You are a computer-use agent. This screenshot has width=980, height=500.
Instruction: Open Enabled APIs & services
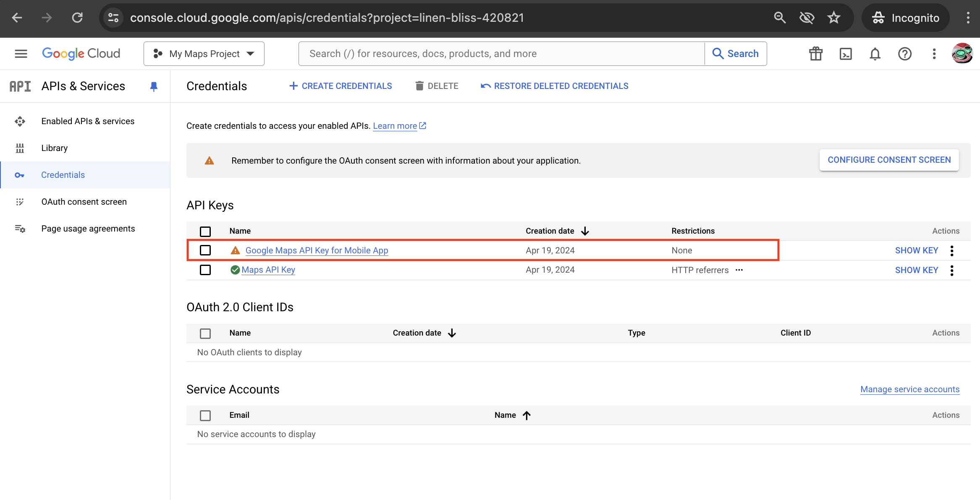click(x=88, y=121)
